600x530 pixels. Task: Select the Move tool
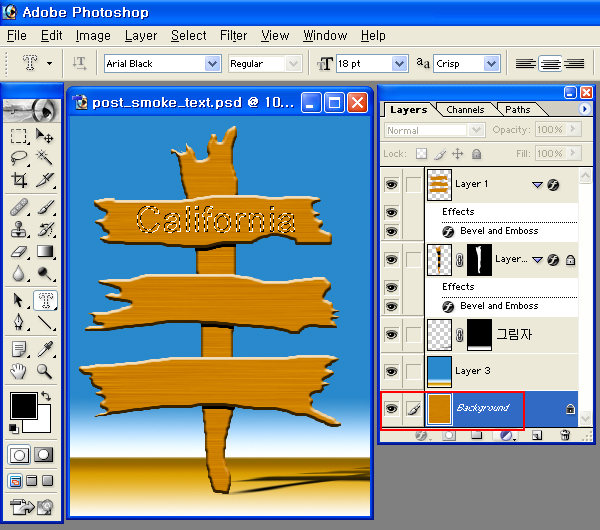(44, 136)
